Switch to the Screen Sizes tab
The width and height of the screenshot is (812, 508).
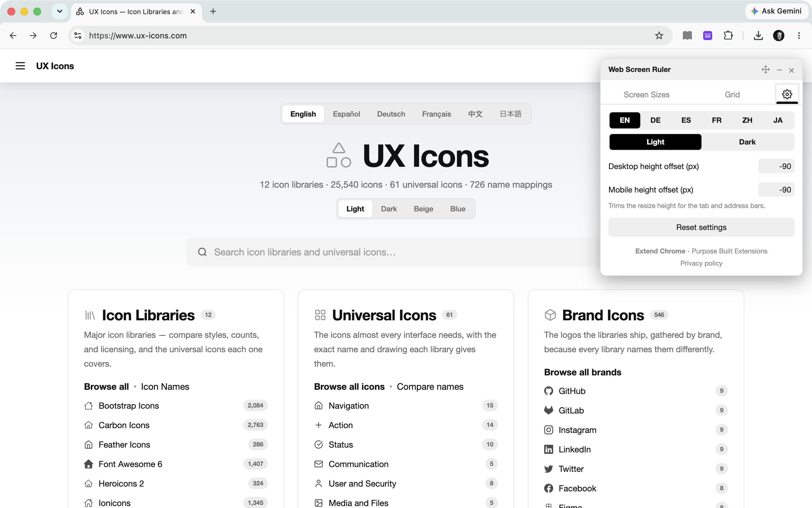(646, 95)
